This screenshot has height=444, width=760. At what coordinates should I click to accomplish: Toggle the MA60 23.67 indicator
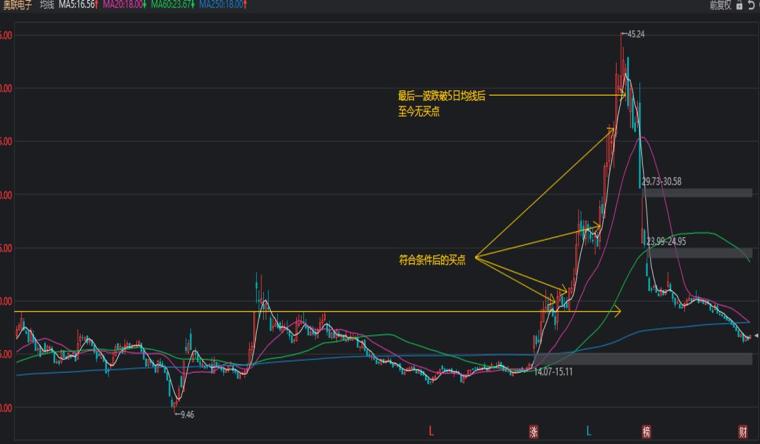tap(173, 5)
